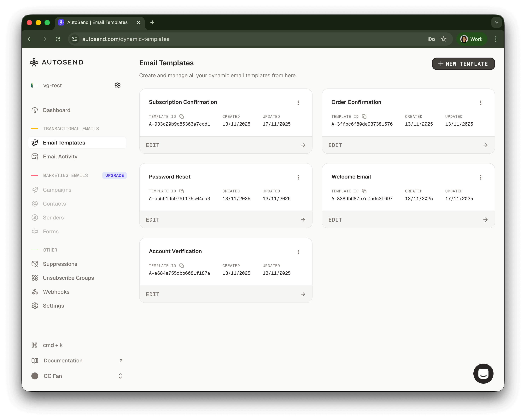Screen dimensions: 526x420
Task: Open workspace settings gear next to vg-test
Action: (x=117, y=85)
